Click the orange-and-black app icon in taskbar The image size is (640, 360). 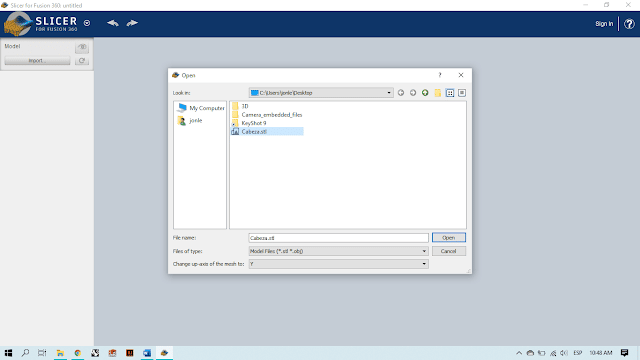tap(130, 353)
